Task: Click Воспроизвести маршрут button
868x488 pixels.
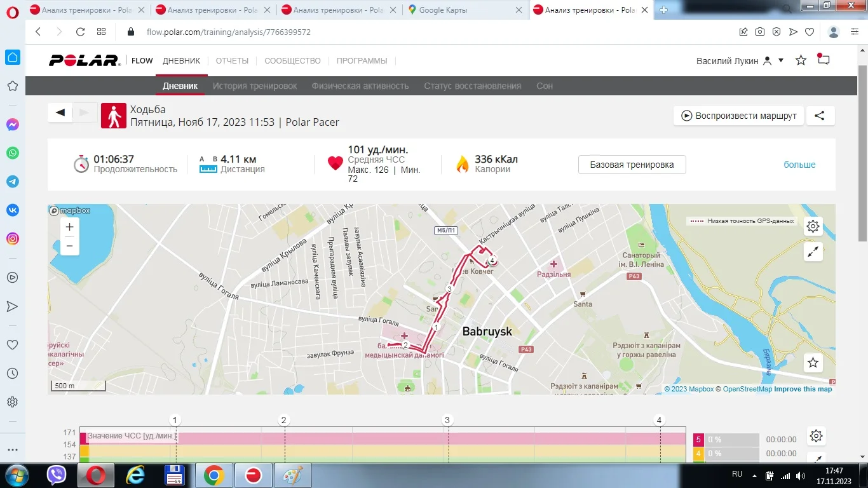Action: pyautogui.click(x=739, y=116)
